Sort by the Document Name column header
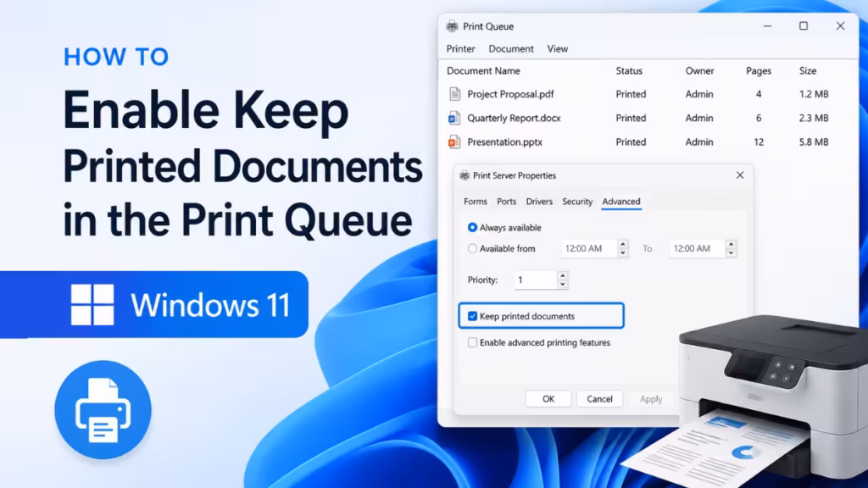The width and height of the screenshot is (868, 488). point(483,71)
